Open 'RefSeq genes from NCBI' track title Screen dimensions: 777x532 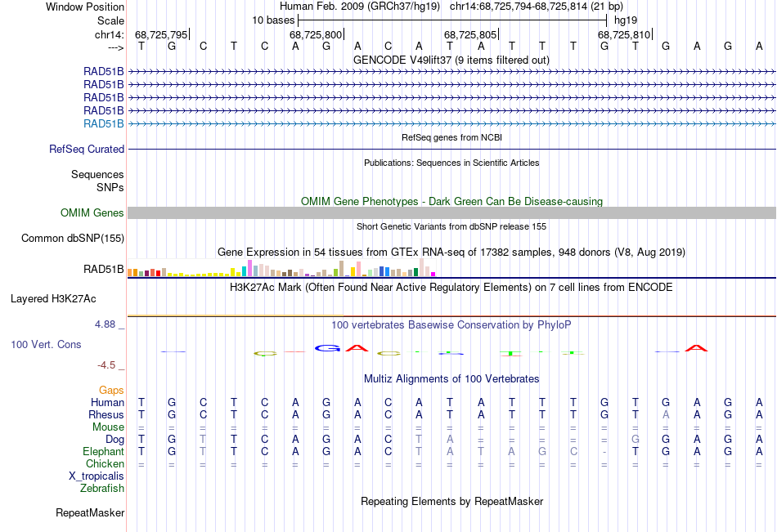451,137
